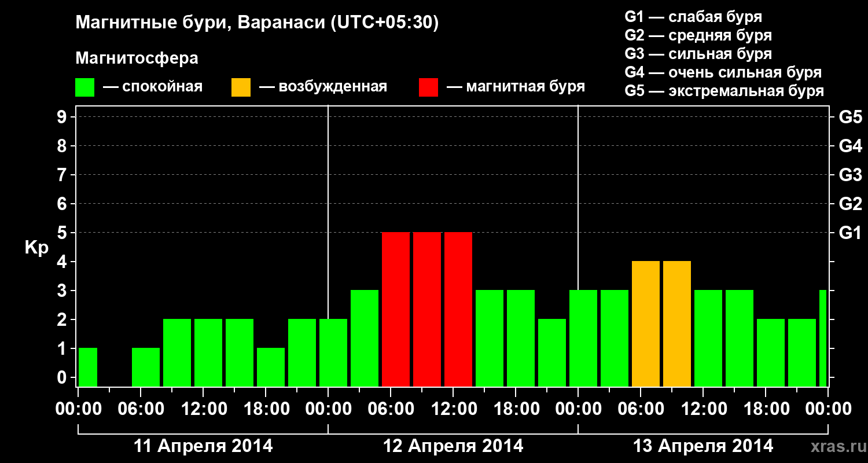
Task: Click the '06:00' time label of 13 April
Action: [641, 409]
